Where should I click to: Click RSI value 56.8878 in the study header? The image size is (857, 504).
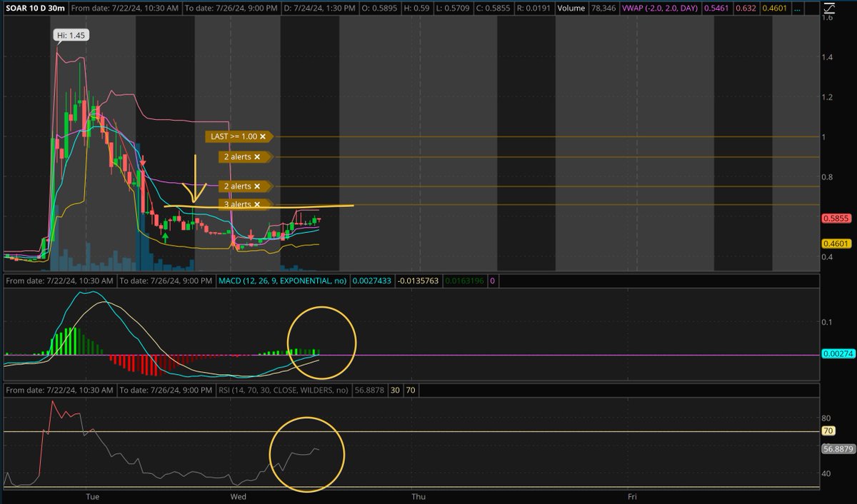pos(369,390)
